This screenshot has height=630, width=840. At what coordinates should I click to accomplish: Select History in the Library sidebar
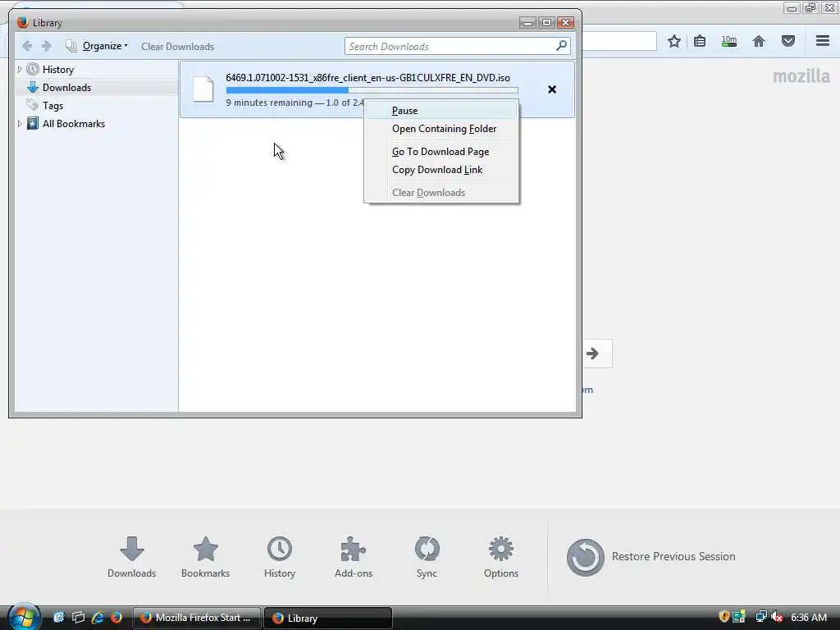tap(58, 70)
